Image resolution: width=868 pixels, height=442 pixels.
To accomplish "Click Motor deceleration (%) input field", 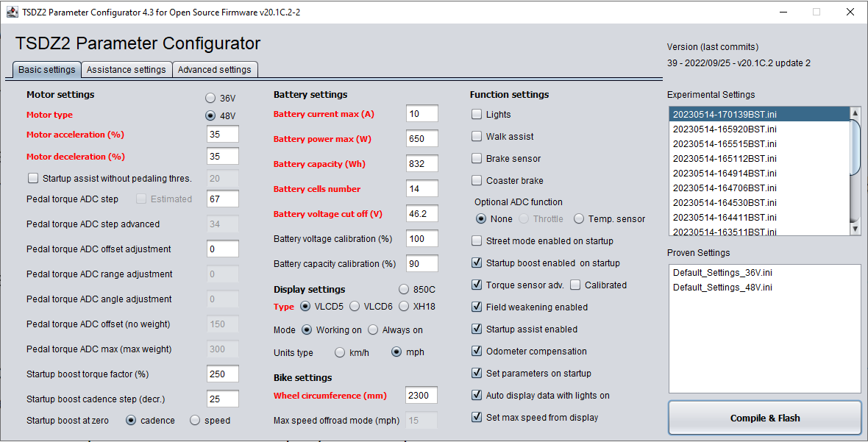I will click(x=223, y=157).
